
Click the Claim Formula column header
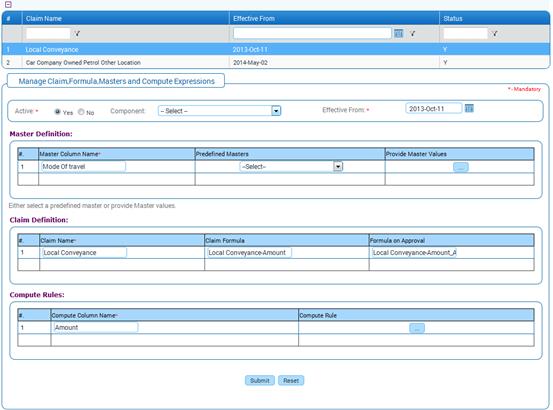pos(286,240)
